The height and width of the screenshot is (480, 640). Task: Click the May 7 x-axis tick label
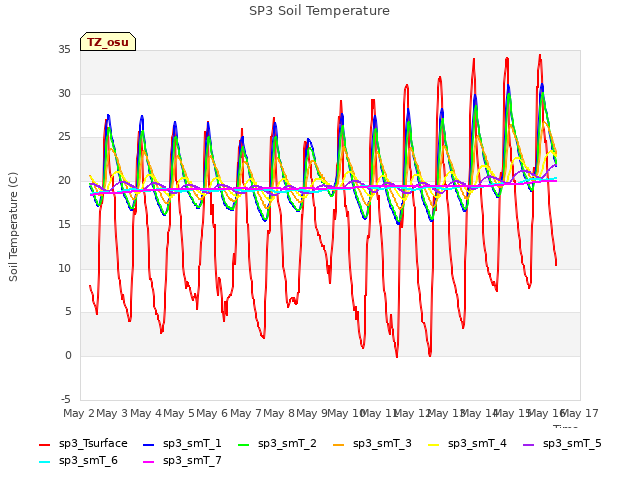click(245, 413)
